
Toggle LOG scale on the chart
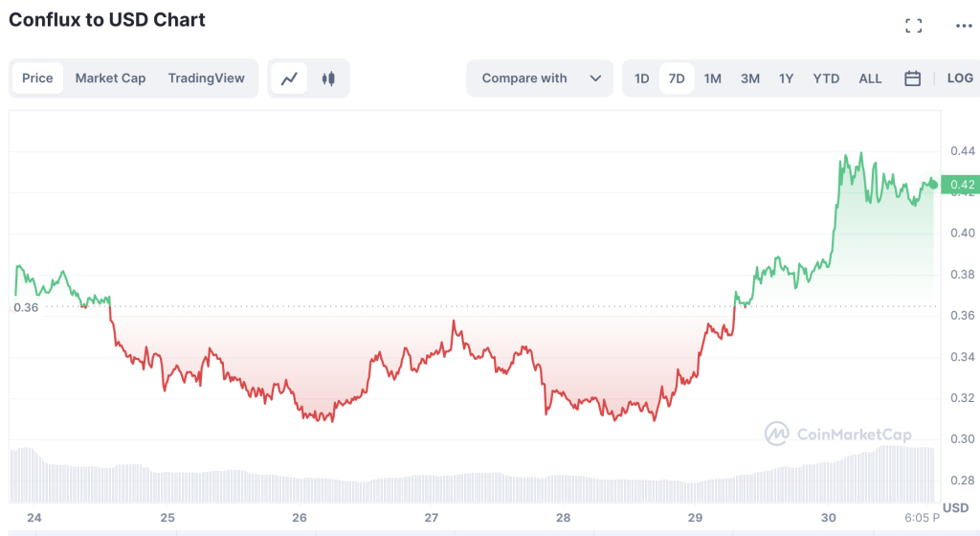click(x=959, y=78)
